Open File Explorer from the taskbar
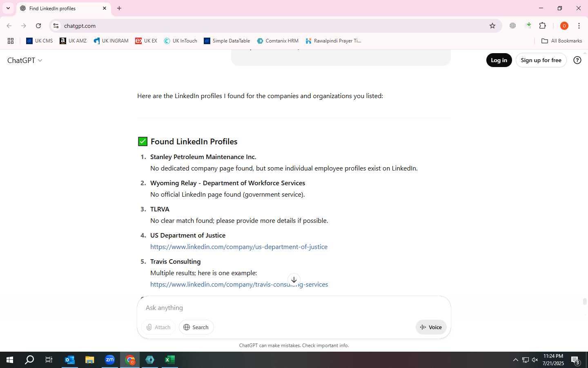588x368 pixels. [89, 360]
